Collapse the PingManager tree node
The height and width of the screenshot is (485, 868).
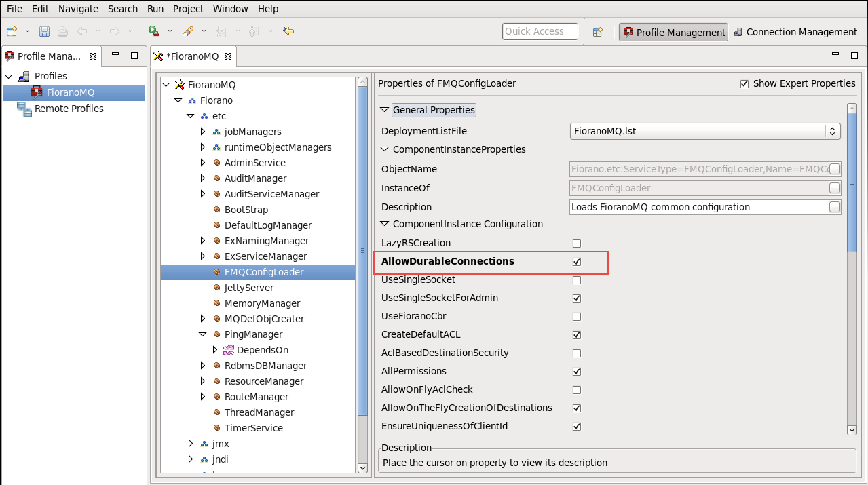[x=203, y=334]
